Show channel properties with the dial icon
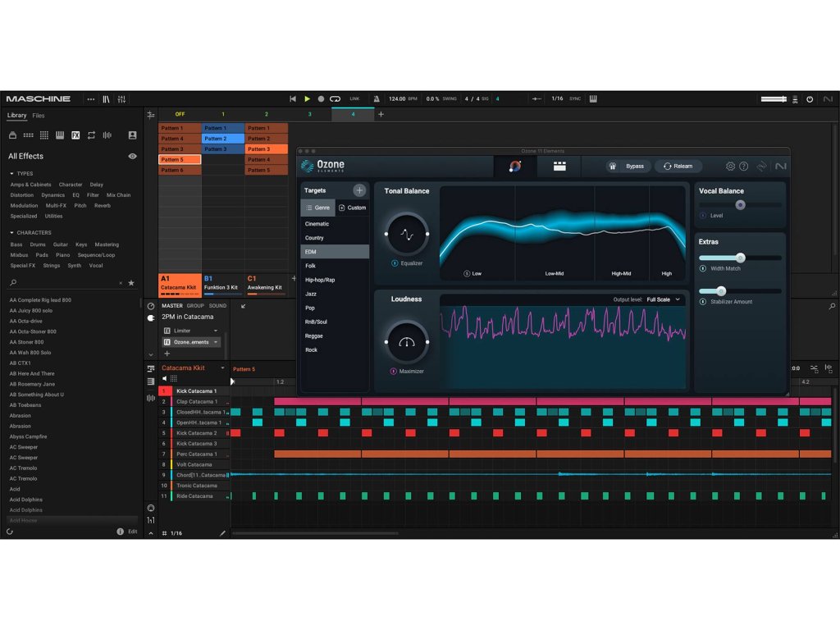Image resolution: width=840 pixels, height=630 pixels. 151,307
